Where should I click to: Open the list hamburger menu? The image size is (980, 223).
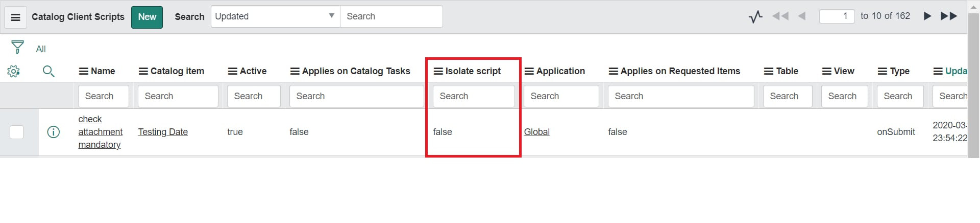pyautogui.click(x=16, y=17)
